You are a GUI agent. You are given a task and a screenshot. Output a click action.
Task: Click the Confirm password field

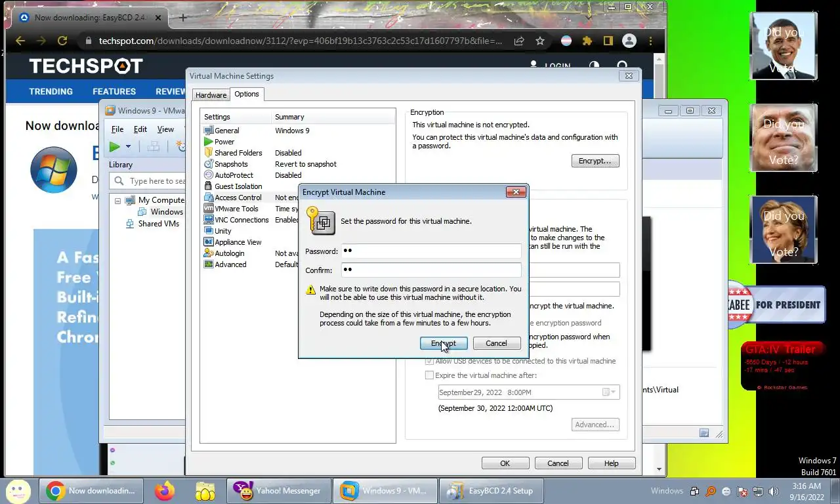(431, 270)
